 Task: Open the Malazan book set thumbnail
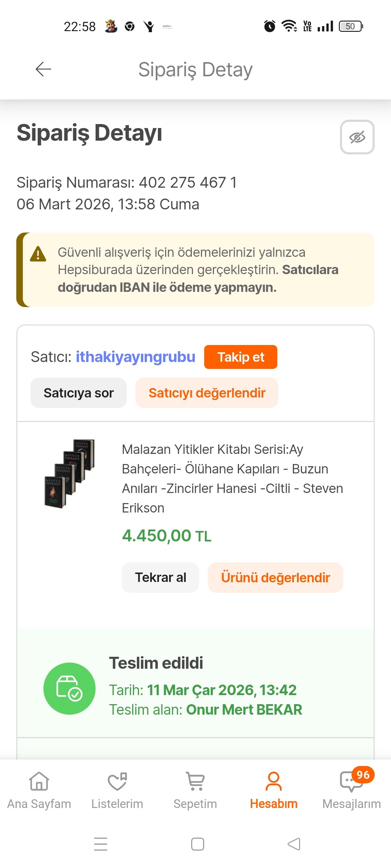tap(70, 473)
